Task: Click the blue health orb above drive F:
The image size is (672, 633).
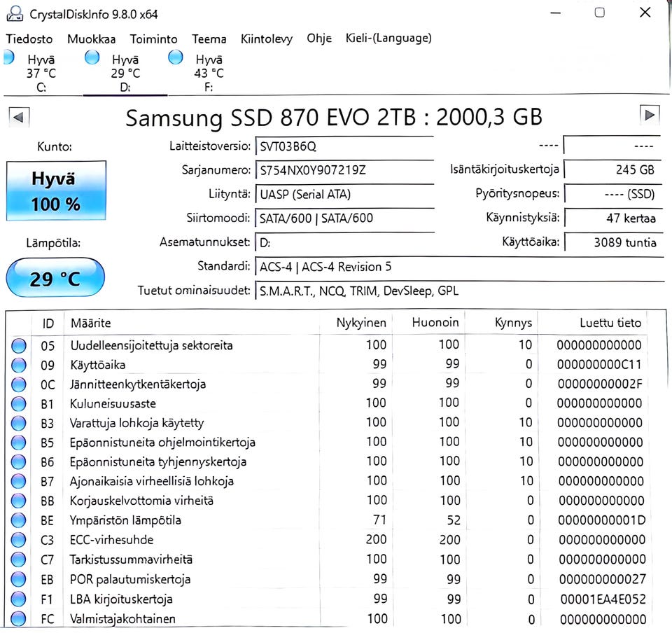Action: point(175,57)
